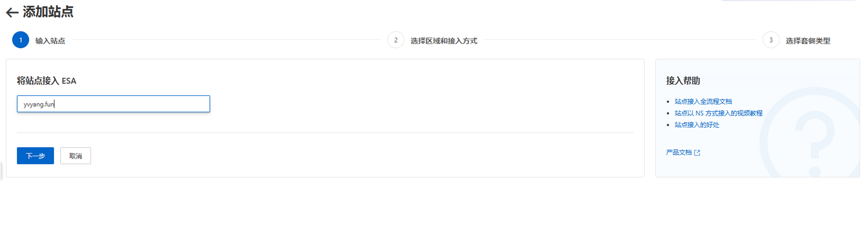Click the 接入帮助 panel heading
This screenshot has height=241, width=868.
pos(683,81)
